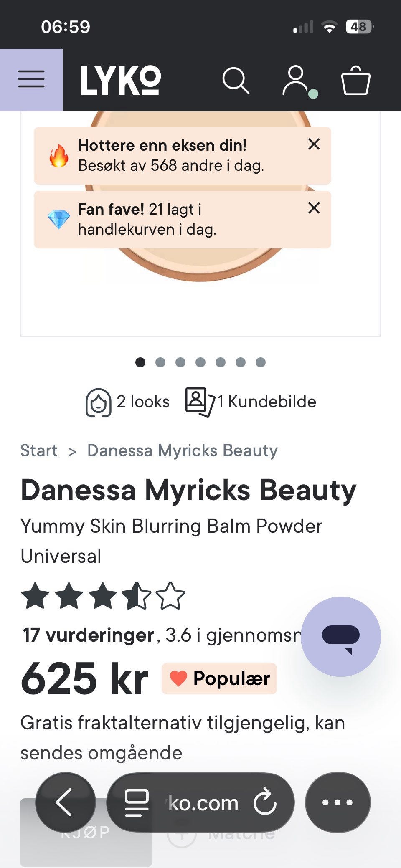Viewport: 401px width, 868px height.
Task: Jump to the last carousel dot
Action: [x=261, y=362]
